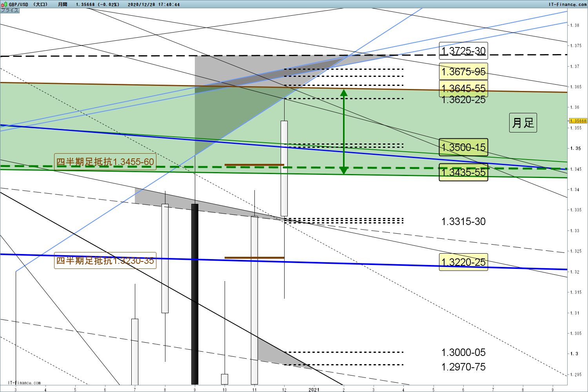Click month 11 on the time axis
This screenshot has width=588, height=392.
click(x=254, y=390)
